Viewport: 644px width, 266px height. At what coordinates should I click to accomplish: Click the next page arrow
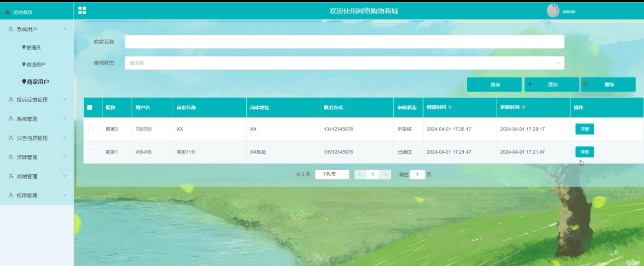(x=385, y=175)
